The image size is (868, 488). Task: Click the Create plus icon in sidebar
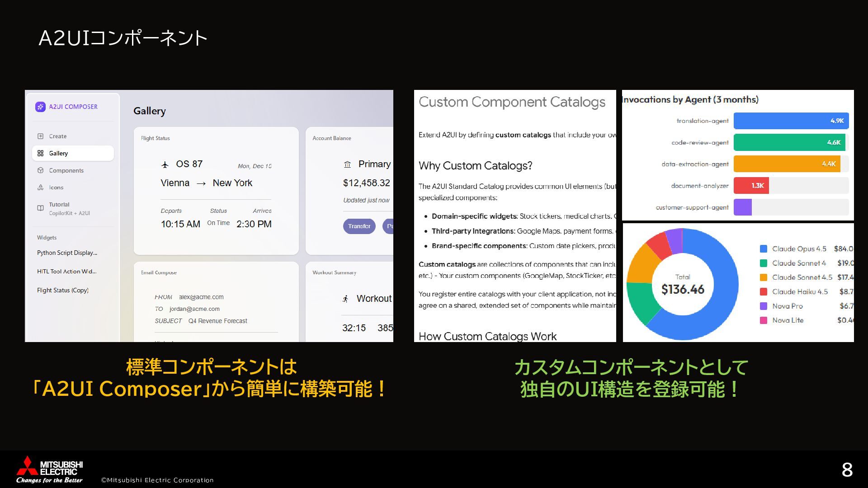click(40, 136)
